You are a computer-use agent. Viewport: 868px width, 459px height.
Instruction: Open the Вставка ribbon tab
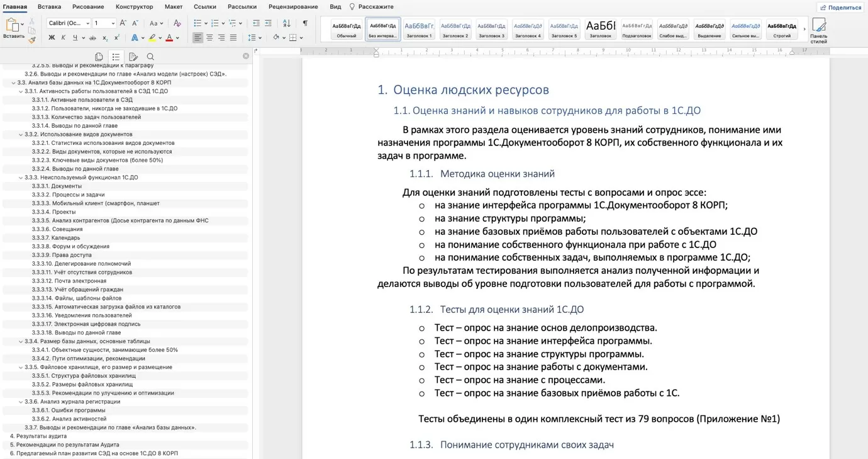pyautogui.click(x=49, y=7)
